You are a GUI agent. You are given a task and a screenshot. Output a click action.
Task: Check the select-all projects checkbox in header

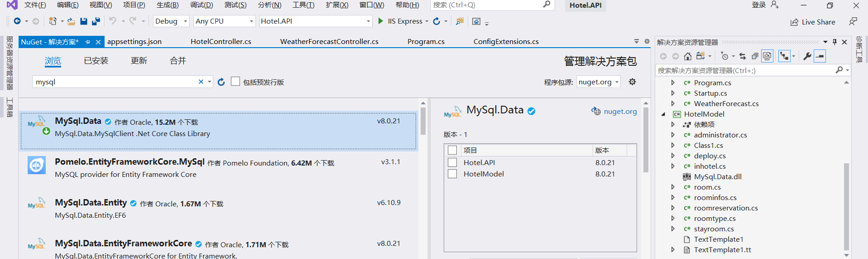[x=452, y=150]
